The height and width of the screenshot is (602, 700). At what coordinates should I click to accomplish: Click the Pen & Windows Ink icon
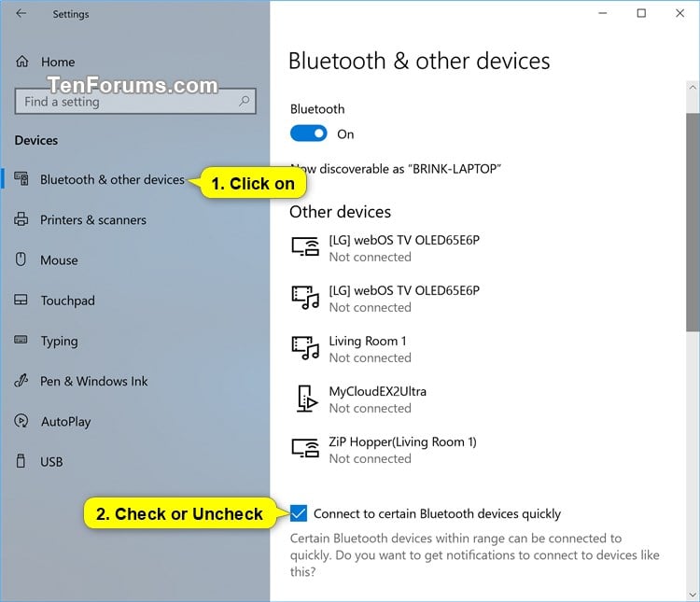21,381
